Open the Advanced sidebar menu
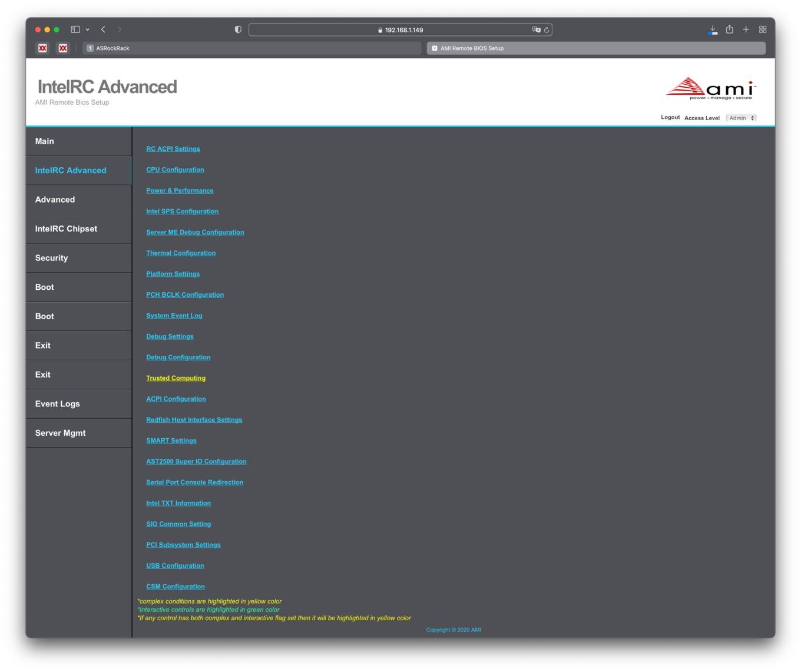 pyautogui.click(x=78, y=200)
